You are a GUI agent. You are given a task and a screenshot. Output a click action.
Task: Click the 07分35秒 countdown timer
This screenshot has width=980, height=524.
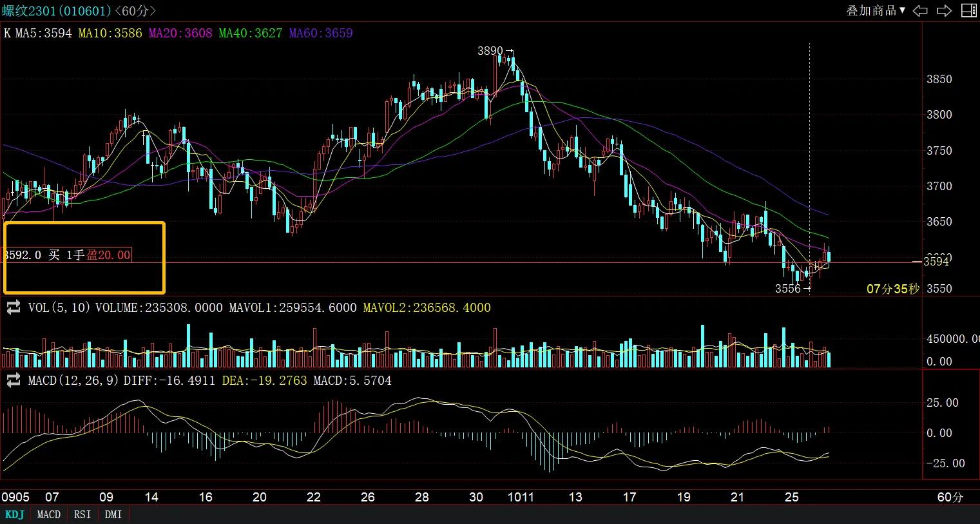point(893,289)
